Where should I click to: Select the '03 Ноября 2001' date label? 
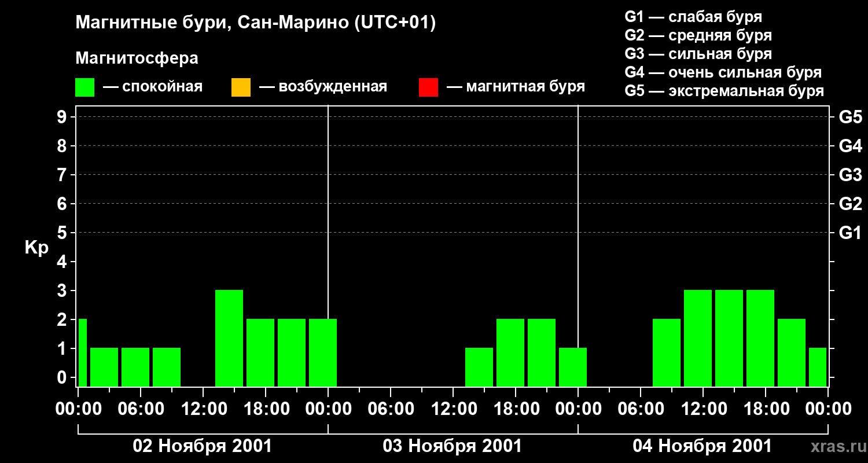[x=453, y=446]
